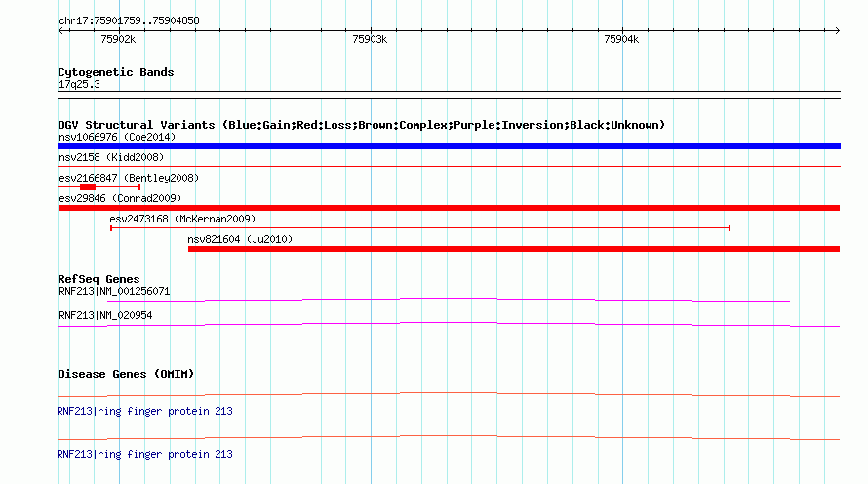Click the 75904k ruler tick label
Image resolution: width=868 pixels, height=484 pixels.
[621, 39]
